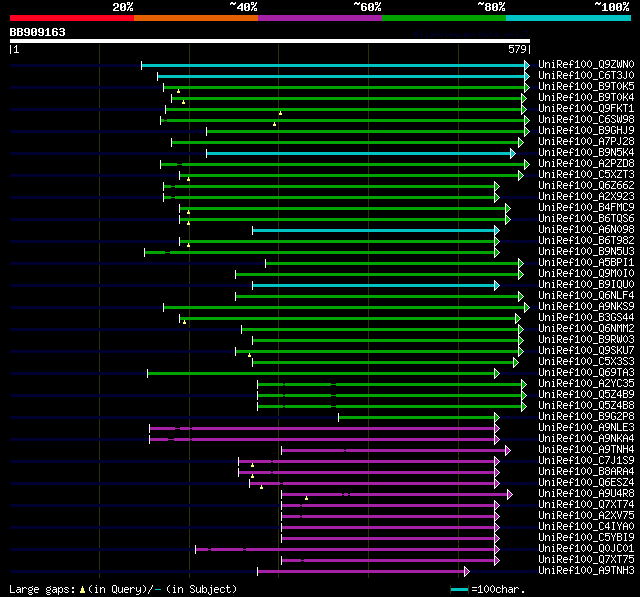Open the UniRef100_B9GHJ9 hit label

click(586, 131)
